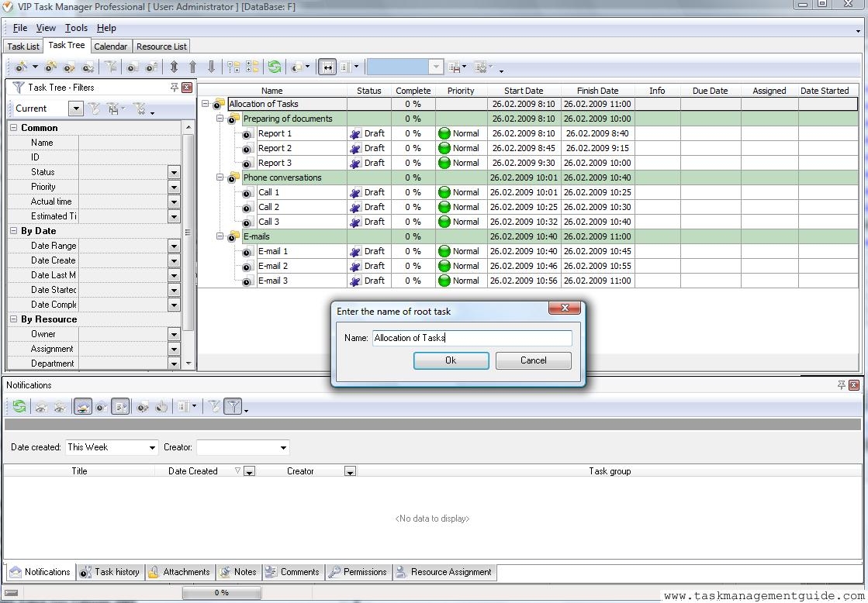Collapse the Phone conversations group

coord(220,177)
